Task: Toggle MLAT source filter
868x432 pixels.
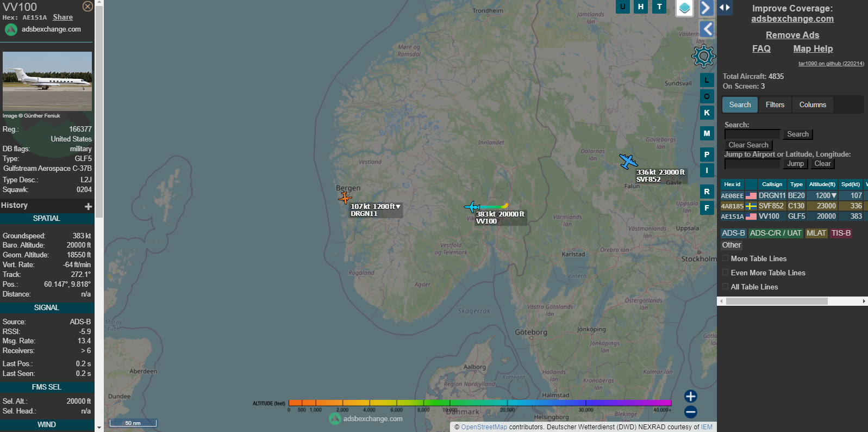Action: pos(816,233)
